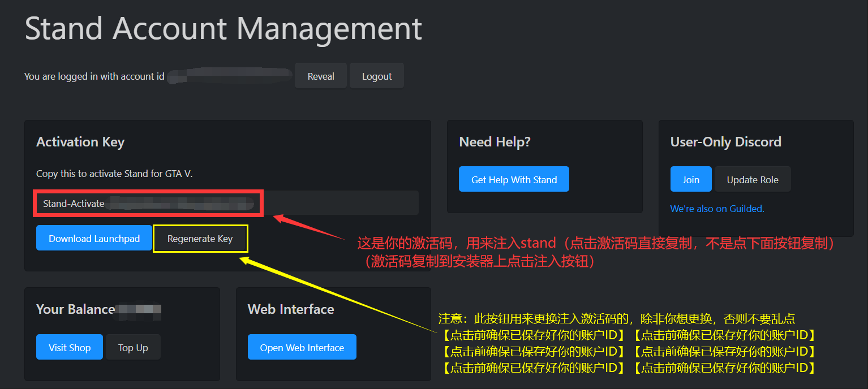The image size is (868, 389).
Task: Join the User-Only Discord
Action: click(x=690, y=180)
